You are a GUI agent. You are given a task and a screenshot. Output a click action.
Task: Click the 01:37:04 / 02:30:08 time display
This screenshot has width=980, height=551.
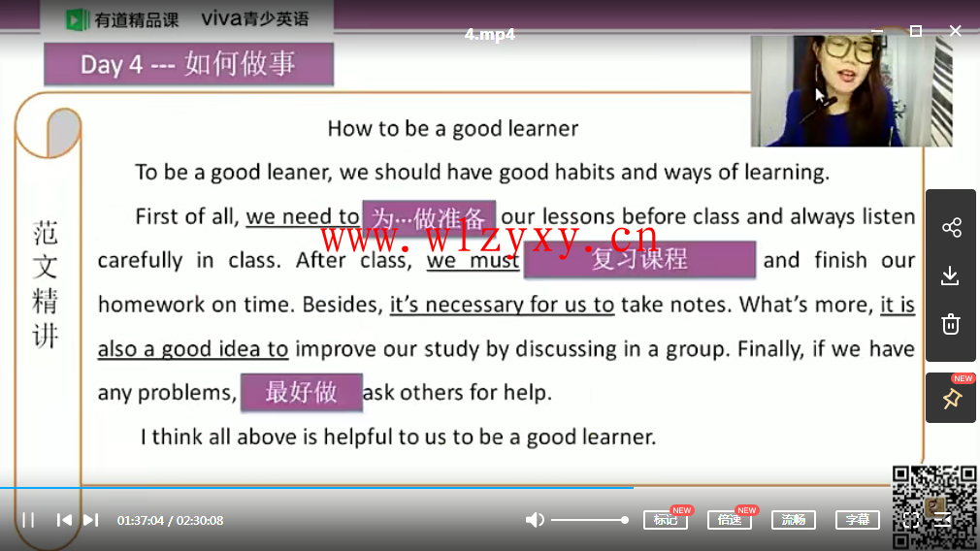pyautogui.click(x=170, y=520)
